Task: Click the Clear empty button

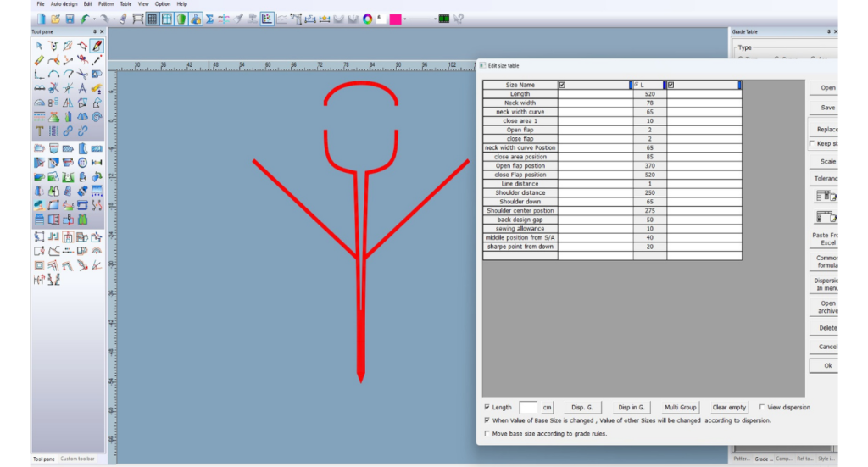Action: coord(729,407)
